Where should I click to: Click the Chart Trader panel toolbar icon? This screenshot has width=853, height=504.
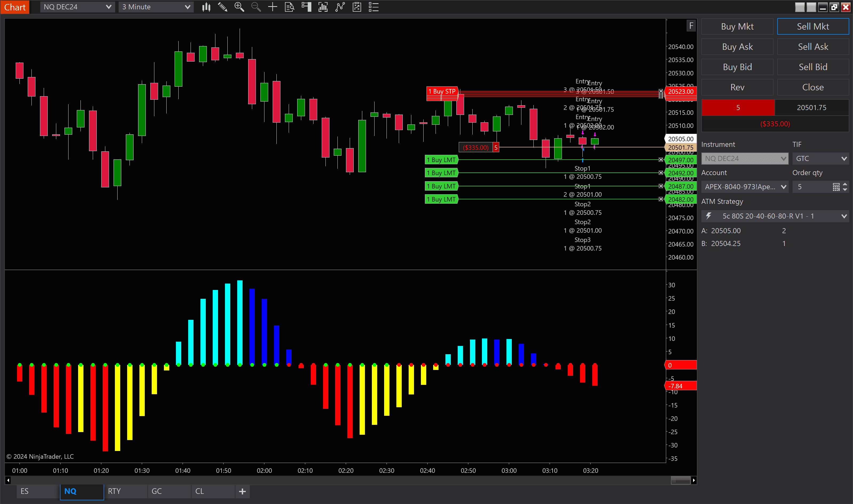click(306, 7)
